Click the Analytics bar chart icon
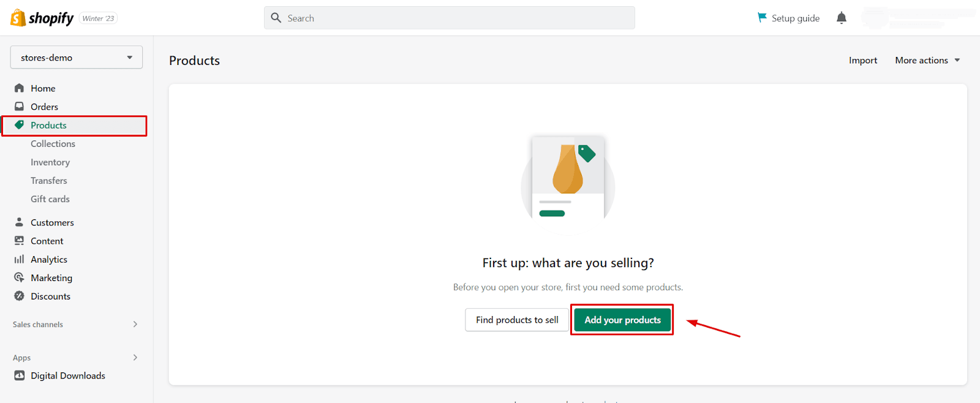 tap(20, 259)
